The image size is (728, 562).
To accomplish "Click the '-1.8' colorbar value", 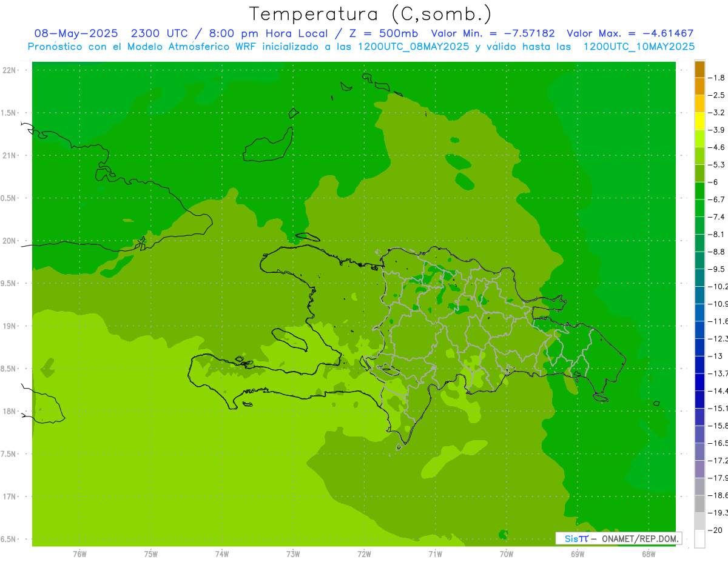I will point(718,78).
